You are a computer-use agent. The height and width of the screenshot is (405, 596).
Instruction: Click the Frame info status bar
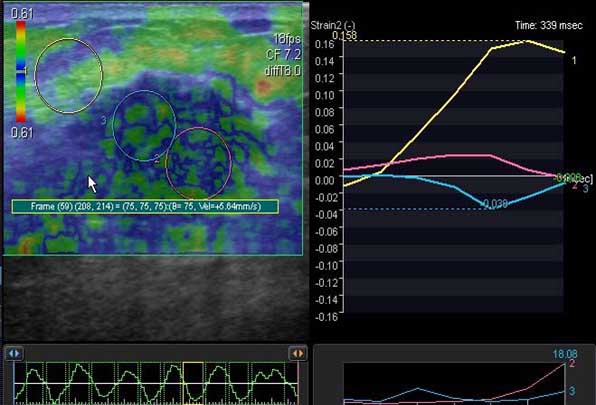(x=145, y=206)
